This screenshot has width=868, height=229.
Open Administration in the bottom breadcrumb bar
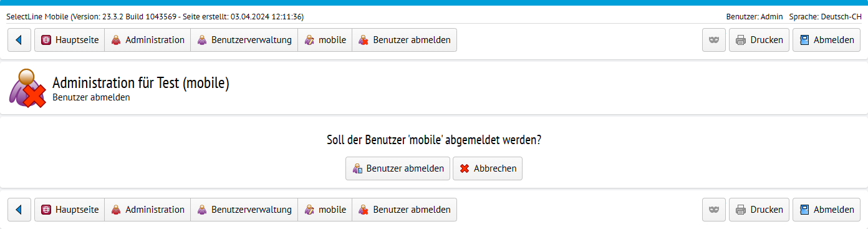(147, 210)
